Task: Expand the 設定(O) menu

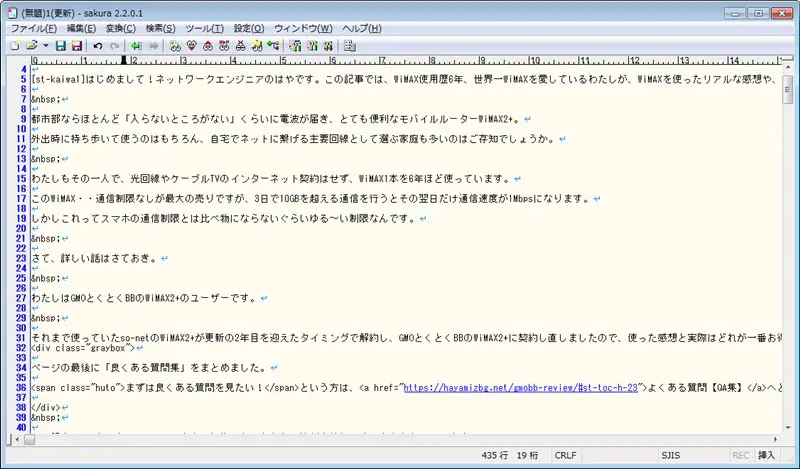Action: pos(249,28)
